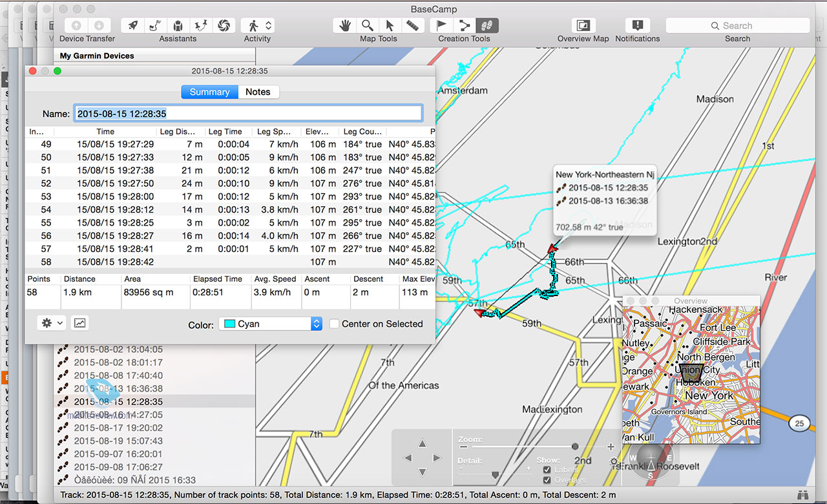Click the Overview mini-map thumbnail
Viewport: 827px width, 504px height.
(x=691, y=375)
